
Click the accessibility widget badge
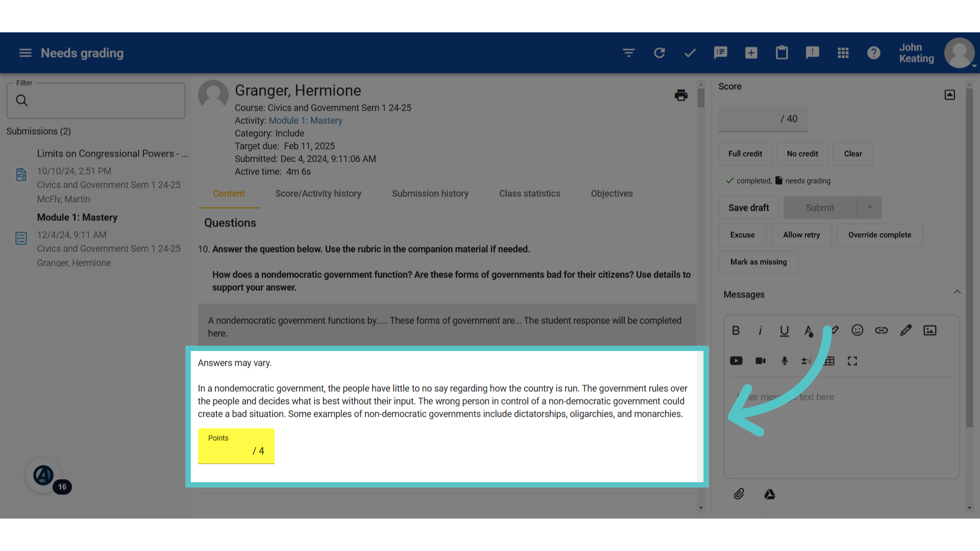[x=44, y=475]
